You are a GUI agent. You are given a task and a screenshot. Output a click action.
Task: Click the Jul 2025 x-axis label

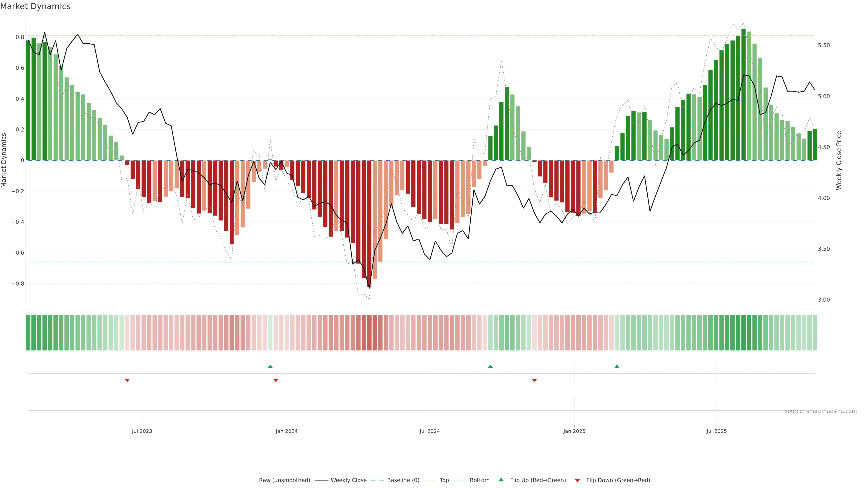(716, 431)
